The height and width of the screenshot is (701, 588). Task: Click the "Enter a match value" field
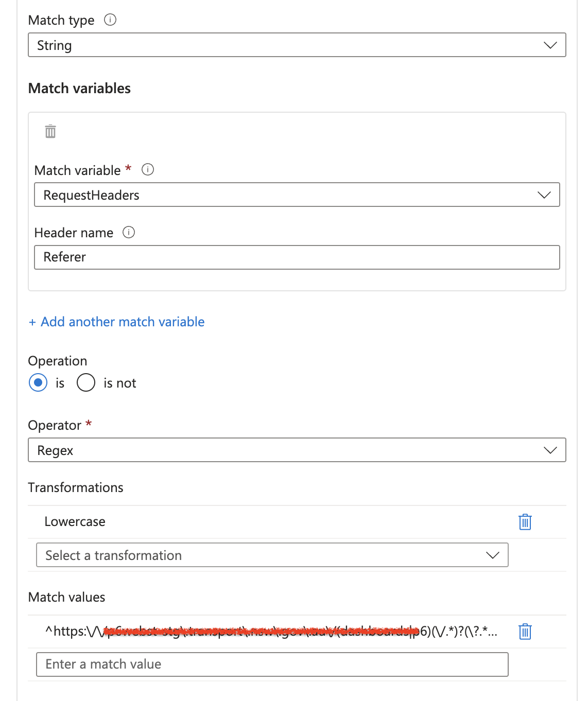272,664
